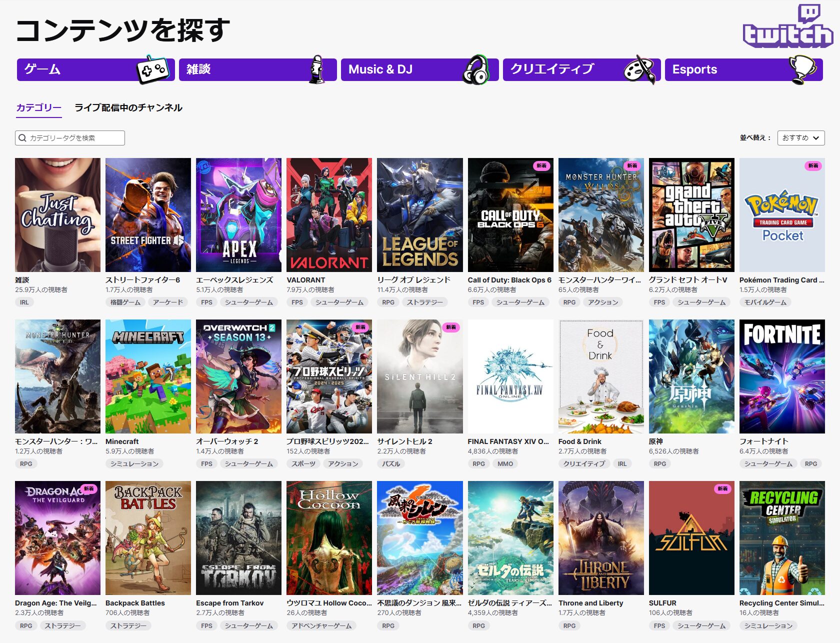Click the search magnifier icon in category search

point(22,138)
